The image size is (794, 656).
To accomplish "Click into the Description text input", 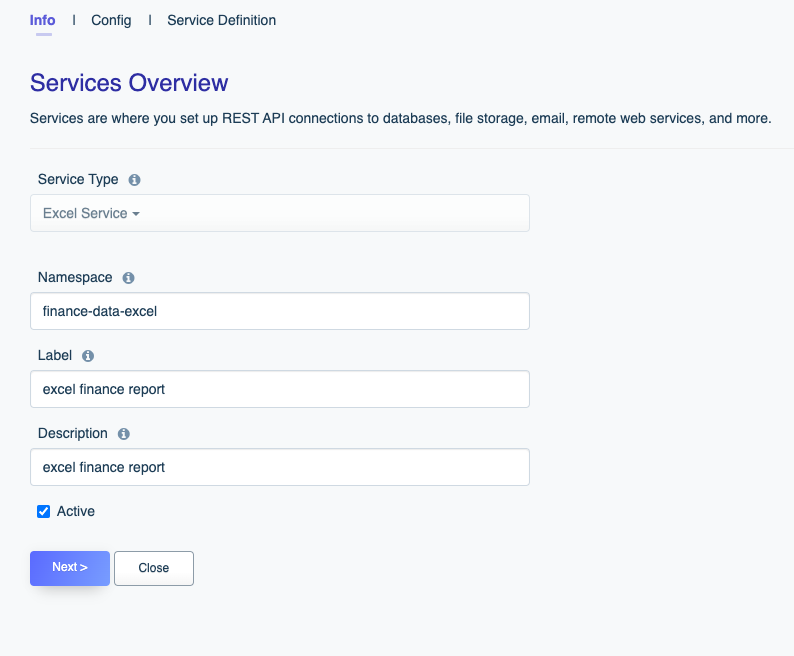I will click(x=279, y=467).
